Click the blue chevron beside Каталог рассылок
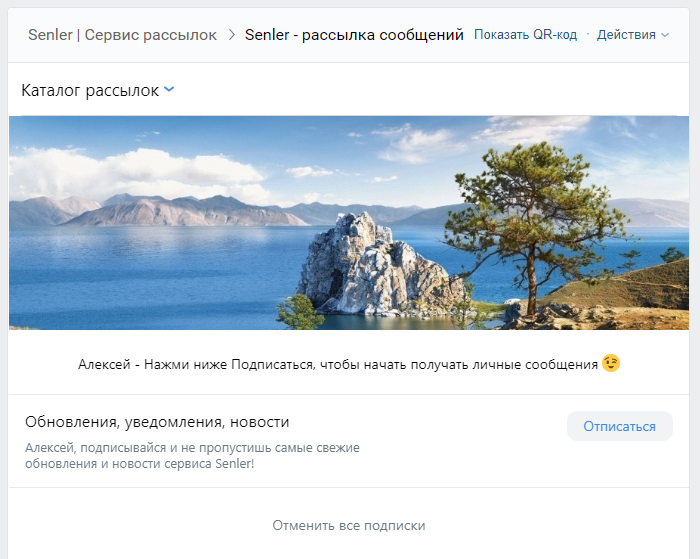Image resolution: width=700 pixels, height=559 pixels. (169, 90)
